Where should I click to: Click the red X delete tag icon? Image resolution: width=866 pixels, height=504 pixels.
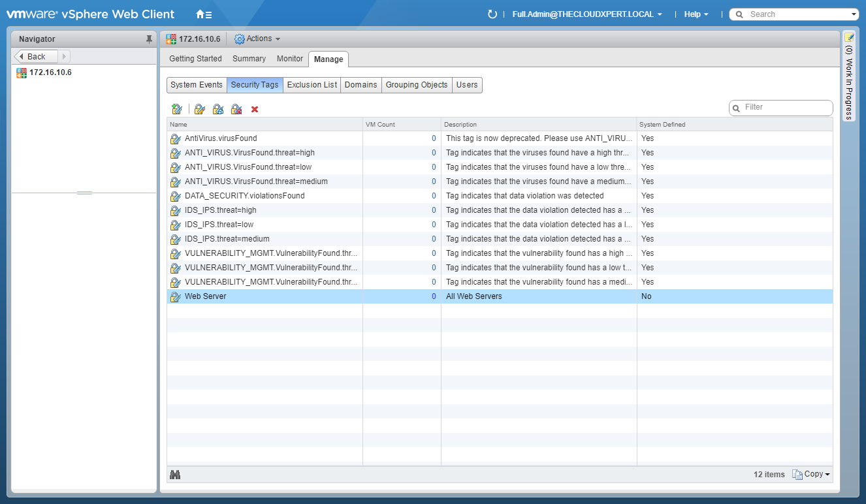[255, 109]
